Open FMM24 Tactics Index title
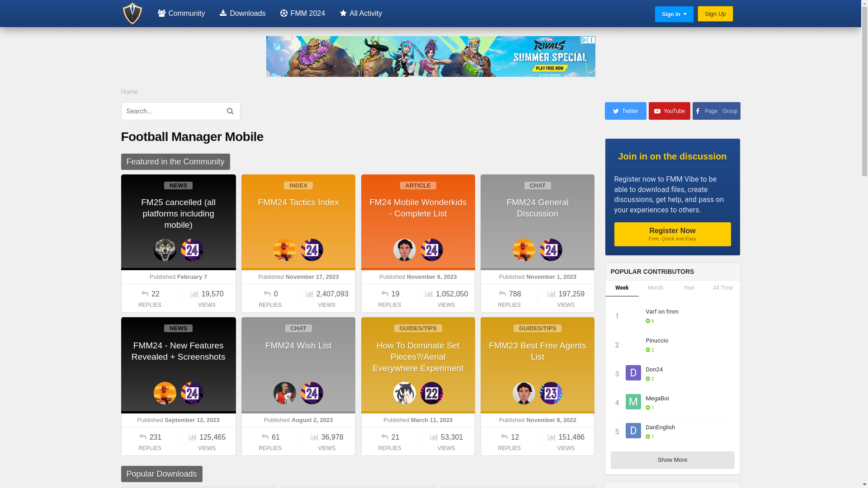Image resolution: width=868 pixels, height=488 pixels. pyautogui.click(x=298, y=202)
